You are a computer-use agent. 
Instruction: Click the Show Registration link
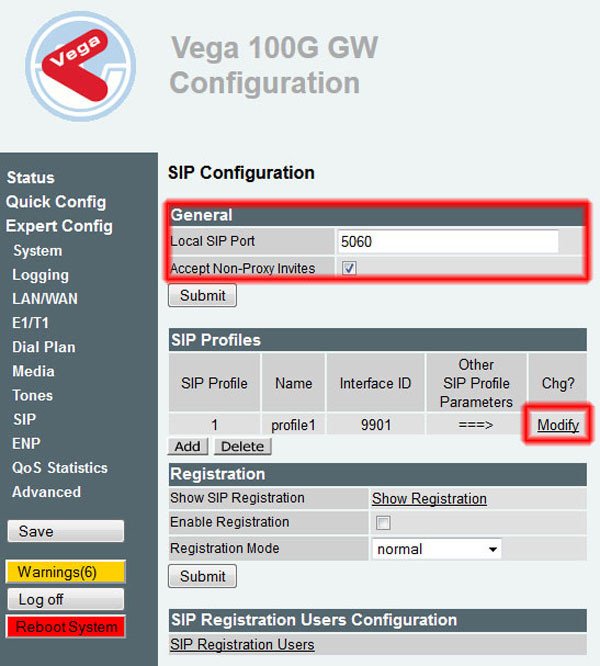tap(429, 499)
